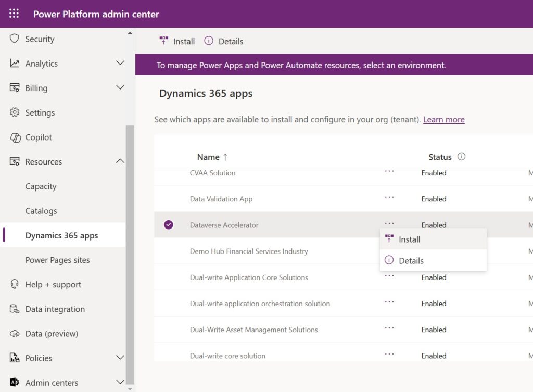Viewport: 533px width, 392px height.
Task: Click Install button in command bar
Action: [177, 41]
